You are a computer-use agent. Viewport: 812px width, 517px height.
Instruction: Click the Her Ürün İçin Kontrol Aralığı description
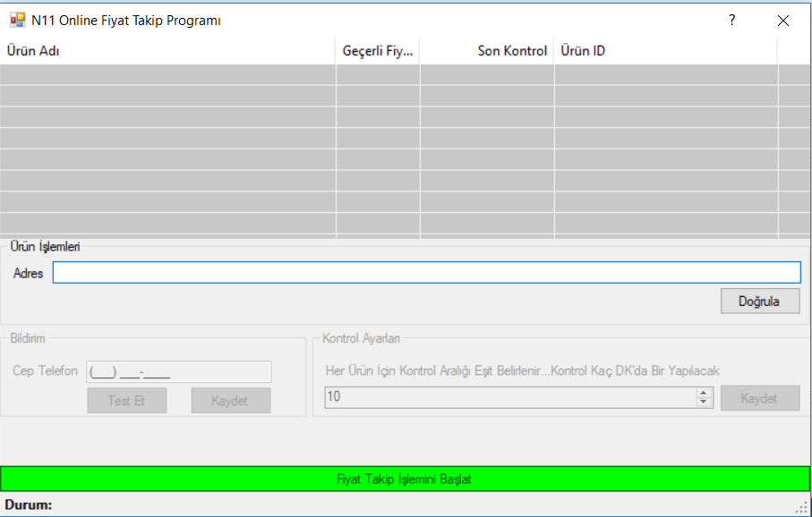(x=523, y=370)
